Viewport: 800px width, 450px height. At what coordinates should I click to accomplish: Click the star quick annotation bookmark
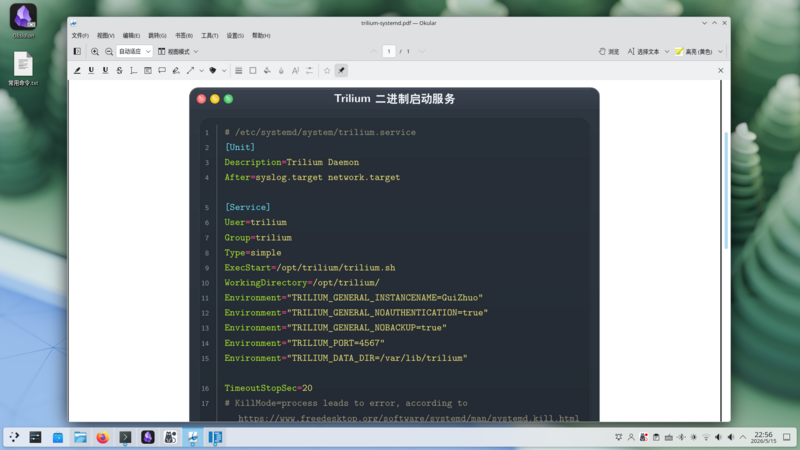coord(327,71)
